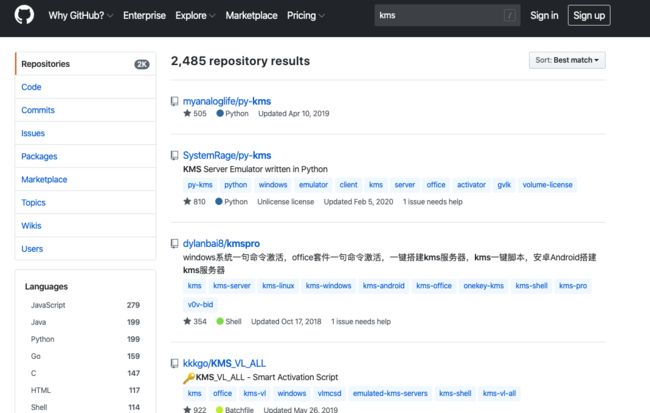Click the 2K counter badge on Repositories
This screenshot has height=413, width=650.
142,64
